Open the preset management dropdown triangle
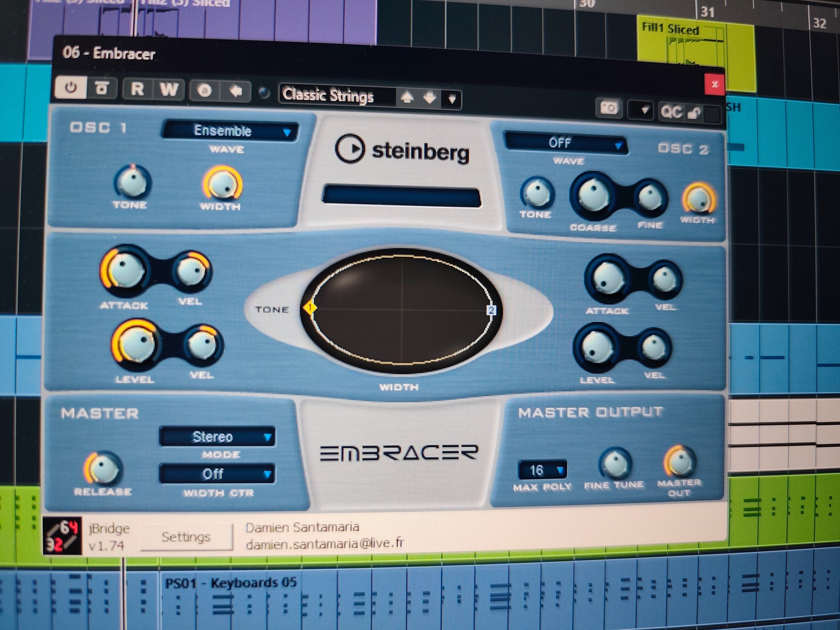The height and width of the screenshot is (630, 840). tap(452, 99)
